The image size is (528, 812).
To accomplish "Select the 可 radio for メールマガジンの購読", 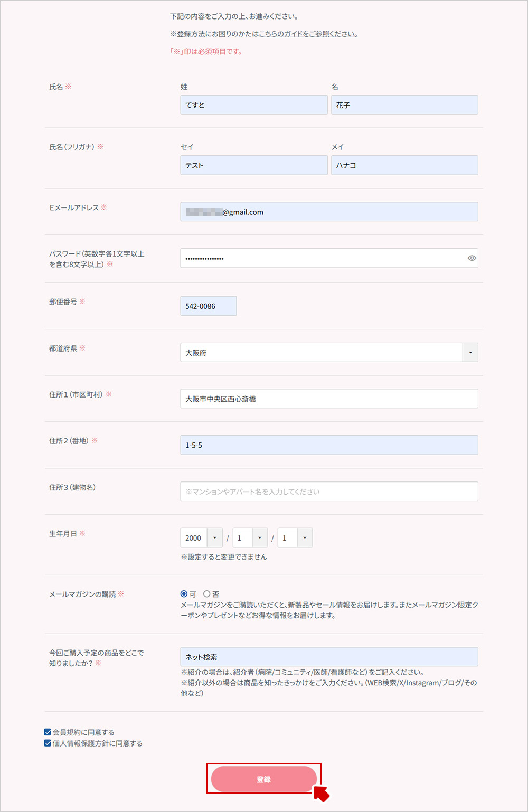I will tap(183, 594).
